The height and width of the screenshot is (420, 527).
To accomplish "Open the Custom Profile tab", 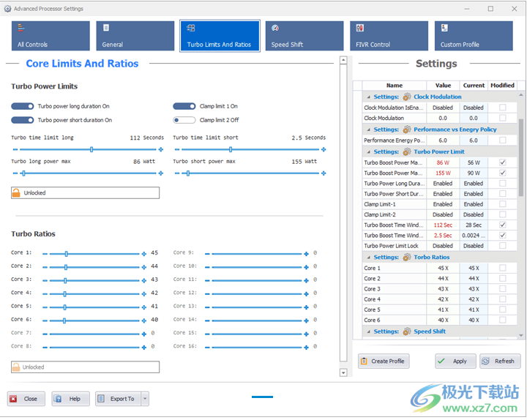I will coord(474,36).
